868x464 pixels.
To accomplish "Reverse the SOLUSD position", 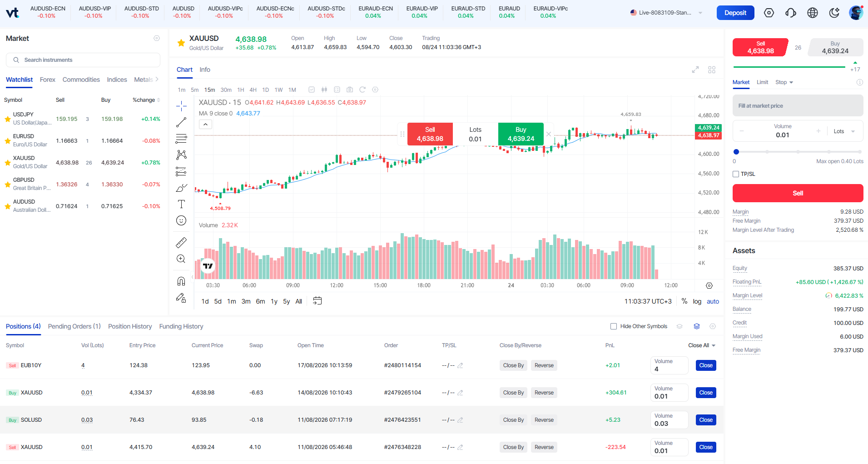I will 544,420.
